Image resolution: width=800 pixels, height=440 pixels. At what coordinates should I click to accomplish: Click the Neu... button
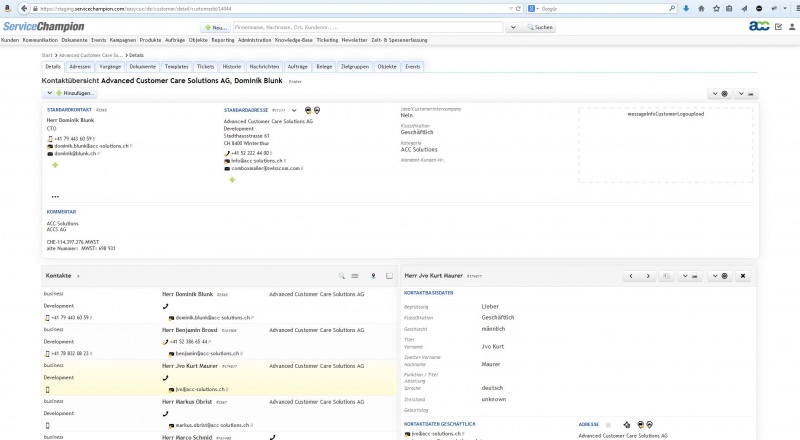[x=216, y=27]
